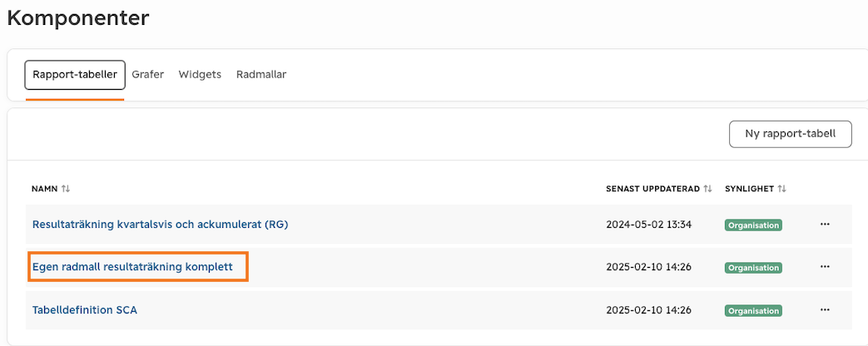Click the NAMN column header

pyautogui.click(x=45, y=189)
